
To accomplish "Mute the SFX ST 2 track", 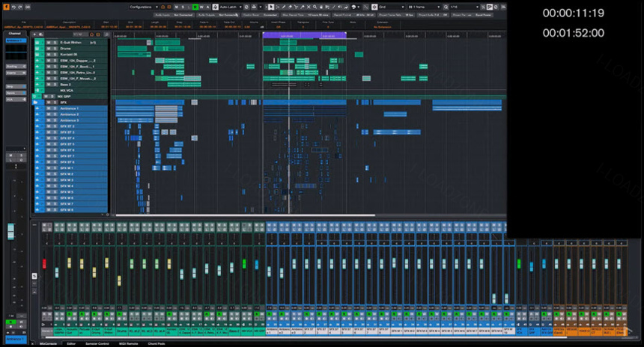I will coord(49,126).
